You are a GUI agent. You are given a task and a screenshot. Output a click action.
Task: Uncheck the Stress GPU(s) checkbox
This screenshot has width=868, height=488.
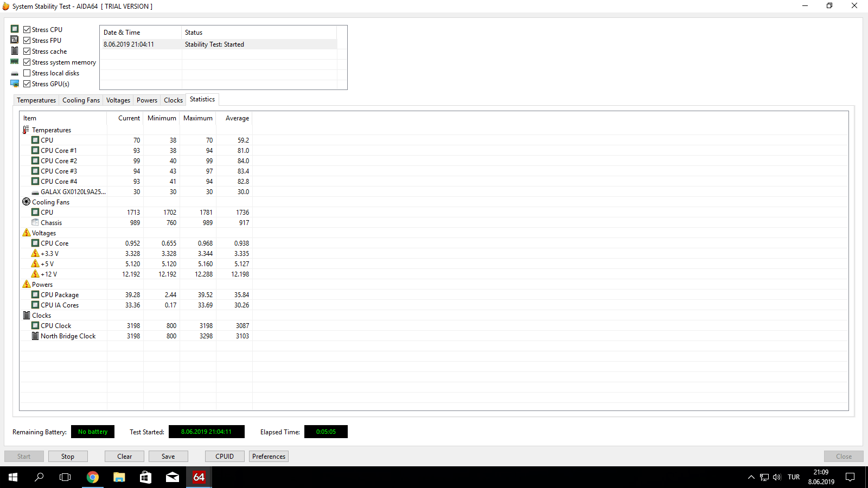27,84
